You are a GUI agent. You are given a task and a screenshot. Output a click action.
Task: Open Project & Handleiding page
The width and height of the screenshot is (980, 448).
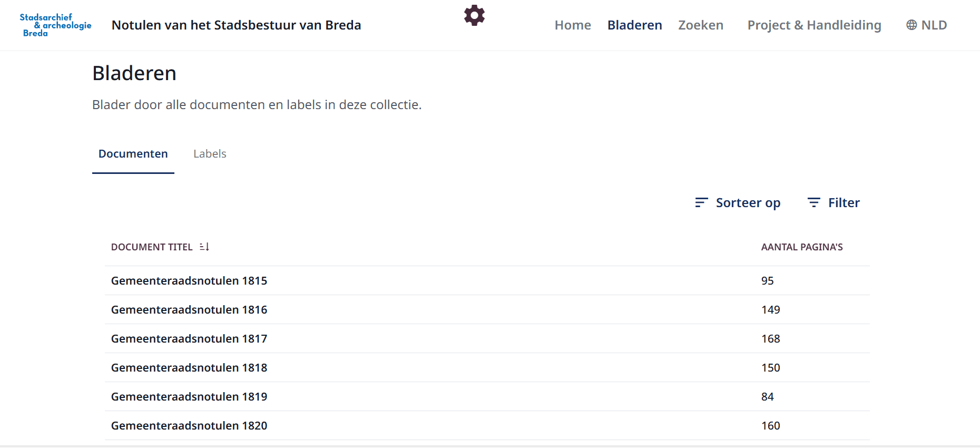coord(814,25)
